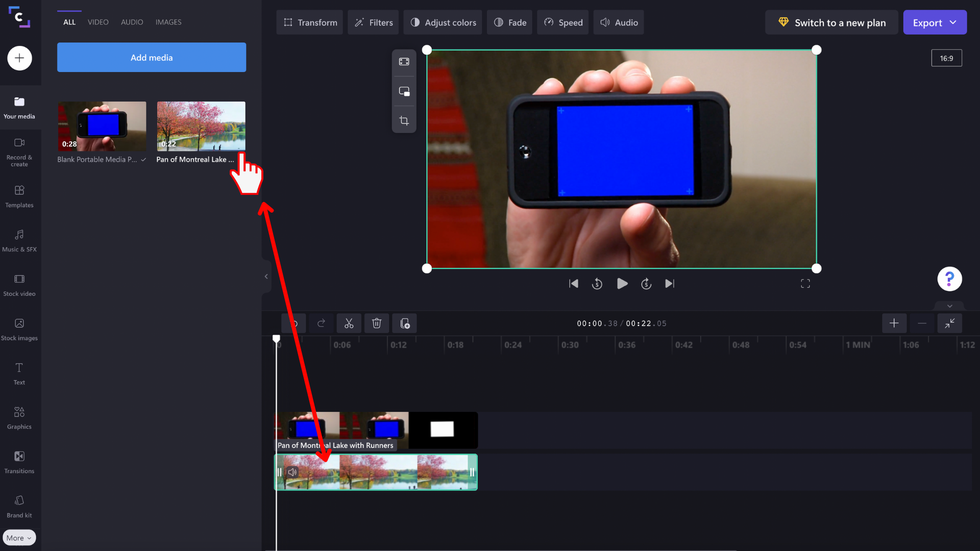Open Stock video panel in sidebar
The height and width of the screenshot is (551, 980).
(x=19, y=284)
